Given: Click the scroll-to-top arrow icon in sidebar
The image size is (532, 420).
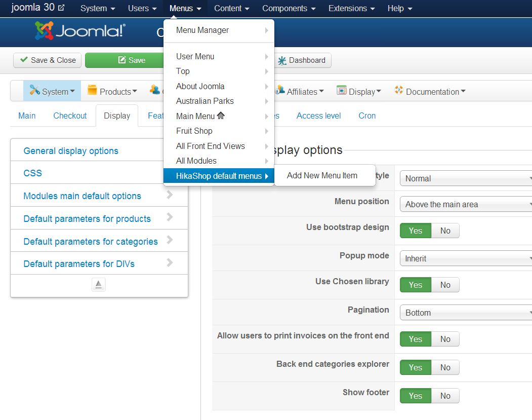Looking at the screenshot, I should [x=98, y=285].
